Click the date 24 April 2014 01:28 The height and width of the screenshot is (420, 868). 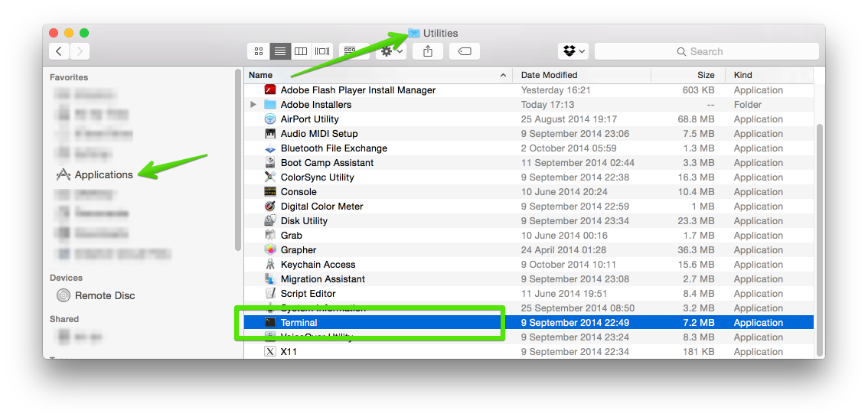563,250
